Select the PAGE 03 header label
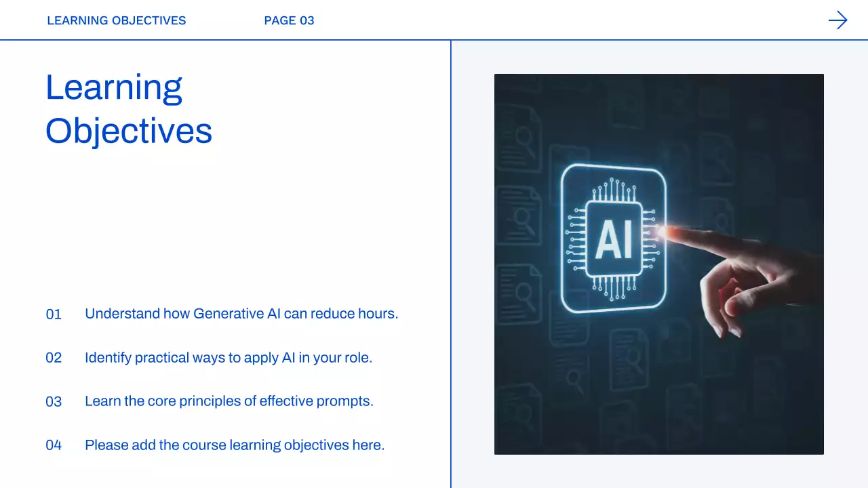Image resolution: width=868 pixels, height=488 pixels. coord(290,20)
